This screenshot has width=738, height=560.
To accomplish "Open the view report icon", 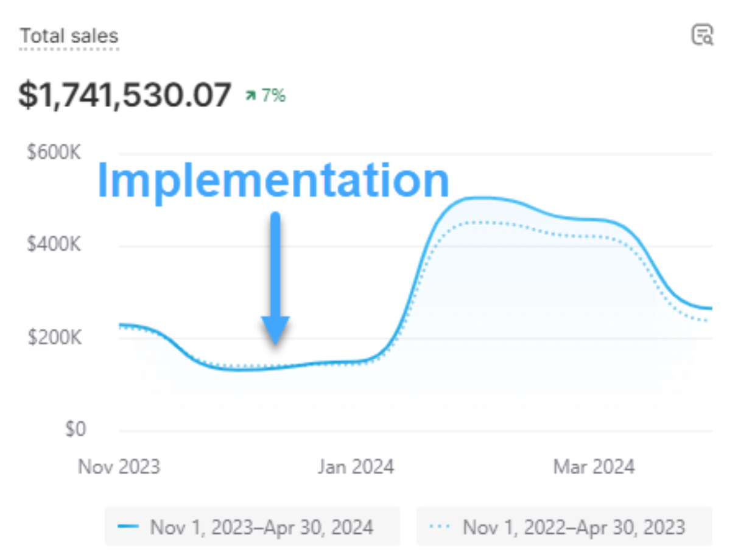I will [702, 35].
